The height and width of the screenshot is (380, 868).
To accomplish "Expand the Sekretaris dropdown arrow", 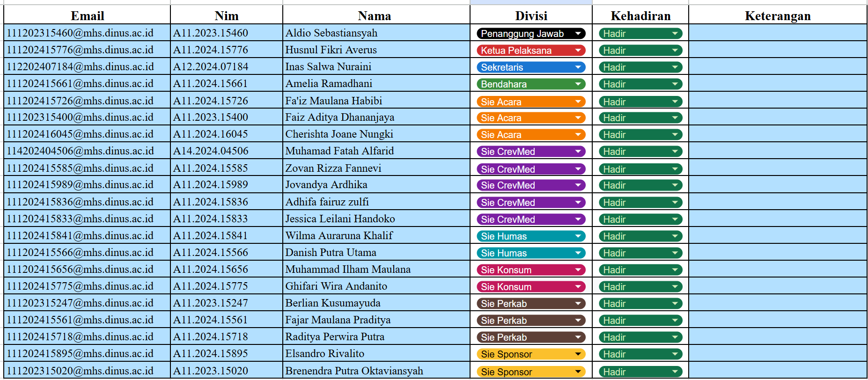I will click(578, 67).
